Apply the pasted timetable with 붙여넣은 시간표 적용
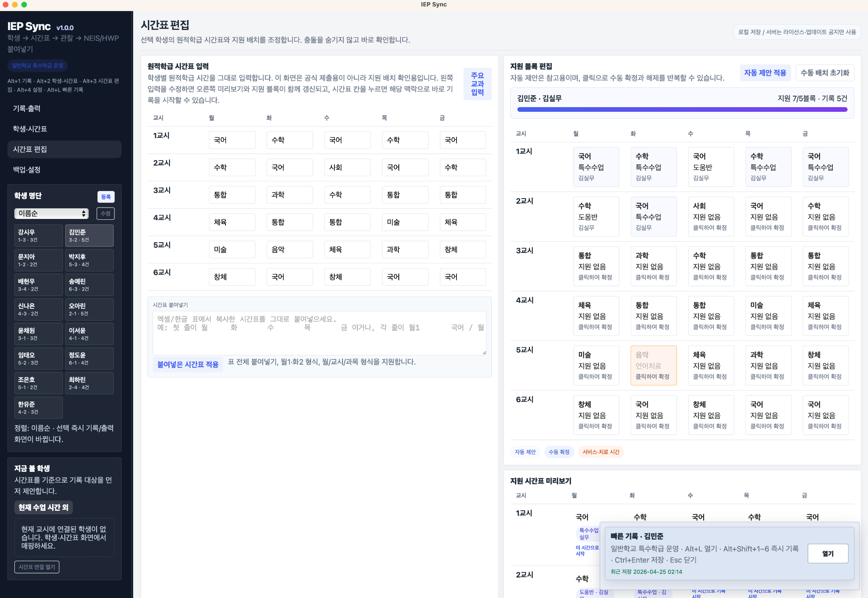Image resolution: width=868 pixels, height=598 pixels. (188, 364)
